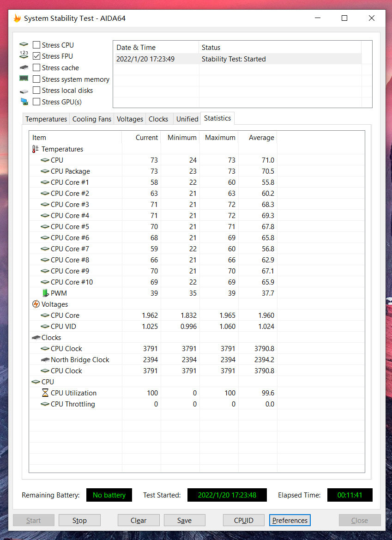Tick the Stress cache checkbox
The height and width of the screenshot is (540, 392).
tap(36, 68)
